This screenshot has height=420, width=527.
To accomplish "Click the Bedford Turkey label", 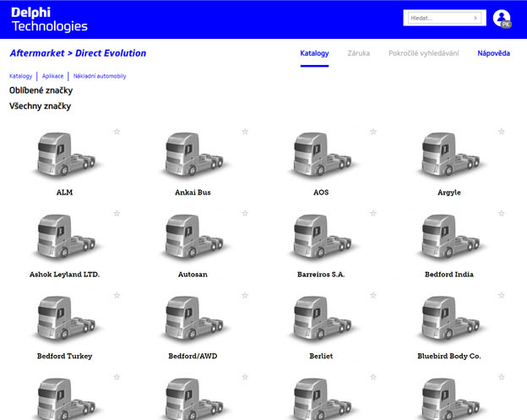I will (x=64, y=356).
